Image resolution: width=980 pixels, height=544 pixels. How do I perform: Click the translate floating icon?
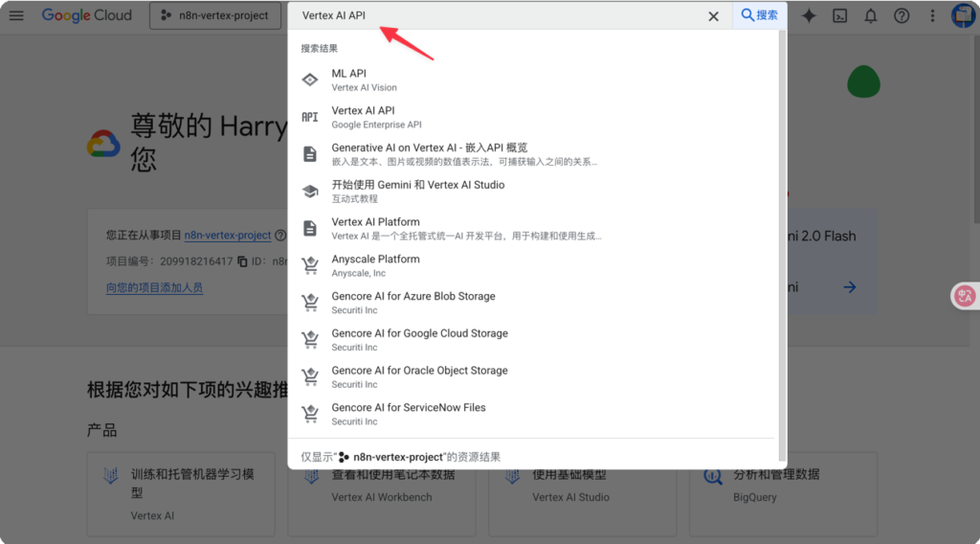964,296
